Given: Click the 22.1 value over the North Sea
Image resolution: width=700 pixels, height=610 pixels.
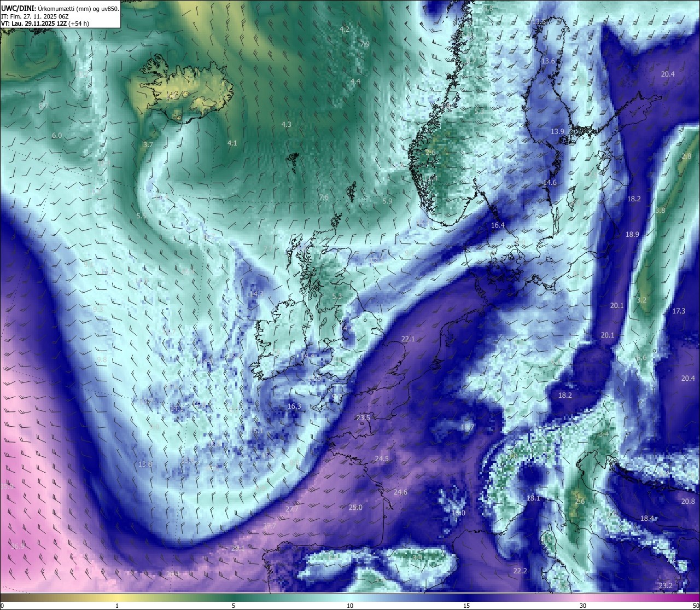Looking at the screenshot, I should point(408,339).
